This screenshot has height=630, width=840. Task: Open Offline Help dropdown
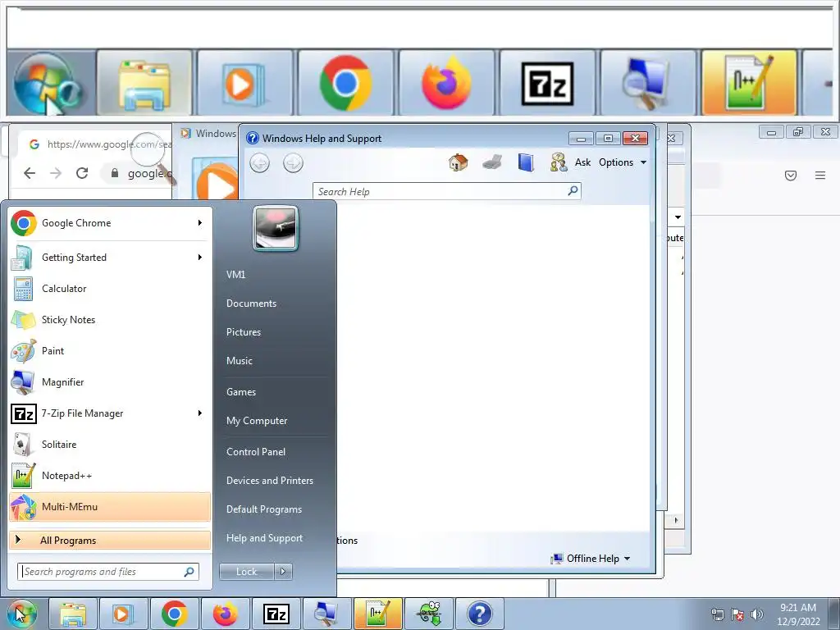point(591,558)
